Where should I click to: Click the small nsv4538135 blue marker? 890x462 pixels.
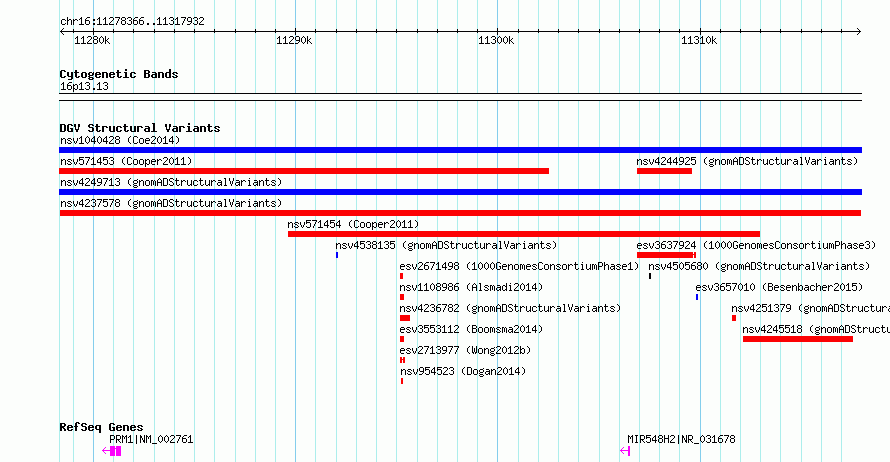pyautogui.click(x=337, y=255)
